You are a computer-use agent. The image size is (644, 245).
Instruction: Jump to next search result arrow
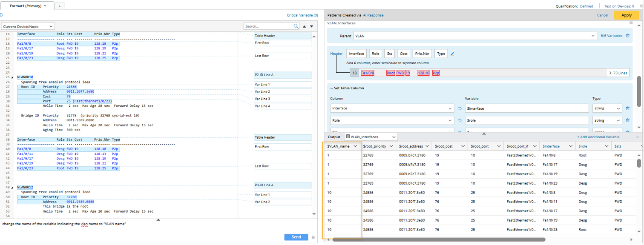[312, 26]
